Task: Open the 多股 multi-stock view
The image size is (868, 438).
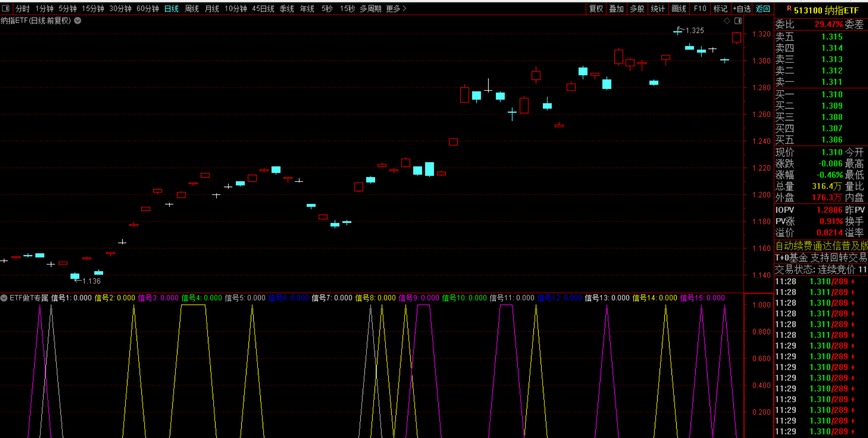Action: pos(637,9)
